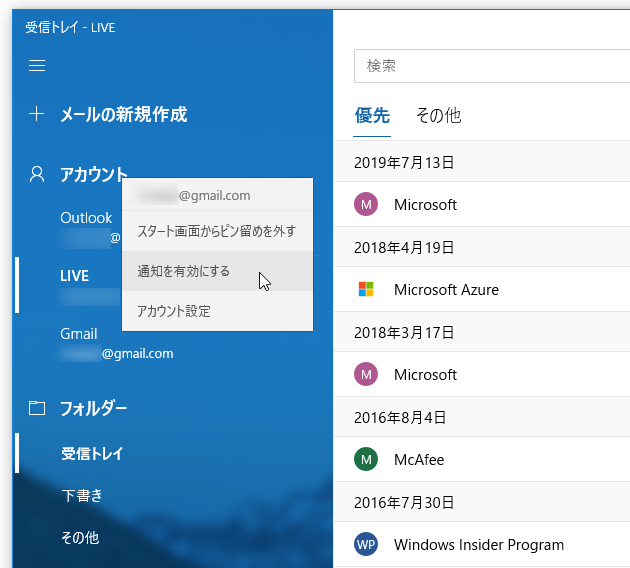Open Microsoft message dated 2018年3月17日
The height and width of the screenshot is (568, 630).
[482, 374]
